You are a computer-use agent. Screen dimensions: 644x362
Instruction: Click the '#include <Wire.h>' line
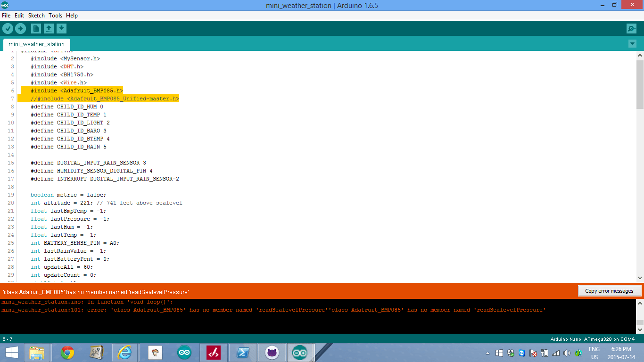[58, 82]
